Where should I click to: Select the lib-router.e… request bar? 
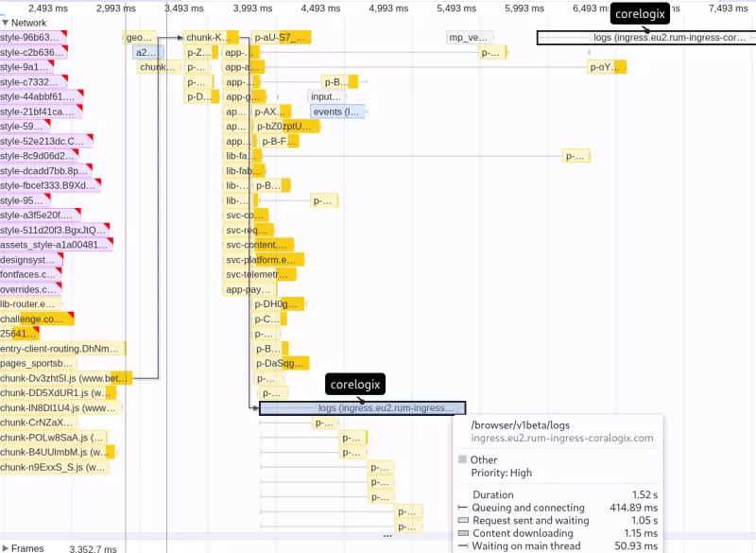pos(31,304)
